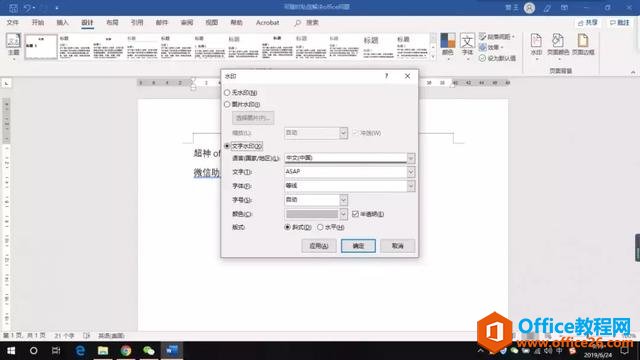Click Set as Default checkmark icon

point(482,58)
